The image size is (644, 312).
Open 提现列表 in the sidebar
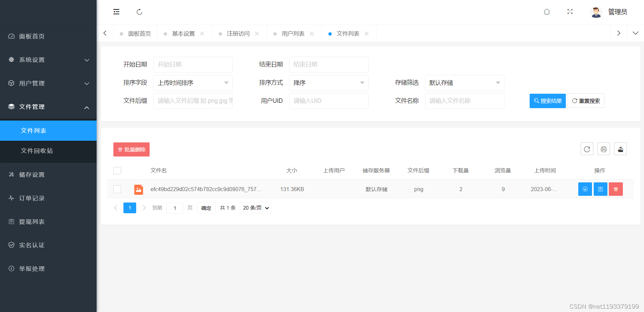[x=48, y=222]
